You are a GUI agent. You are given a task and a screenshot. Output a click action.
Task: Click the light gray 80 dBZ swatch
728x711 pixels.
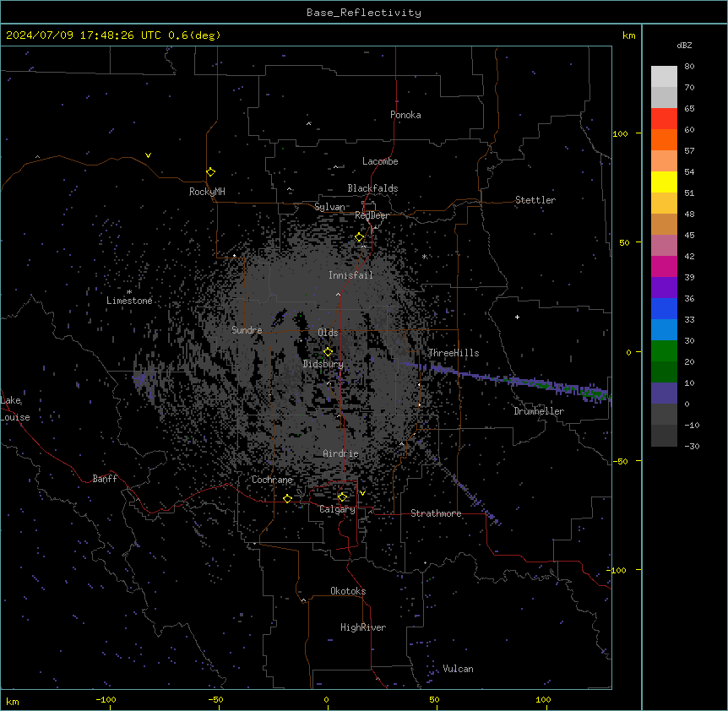pos(664,77)
